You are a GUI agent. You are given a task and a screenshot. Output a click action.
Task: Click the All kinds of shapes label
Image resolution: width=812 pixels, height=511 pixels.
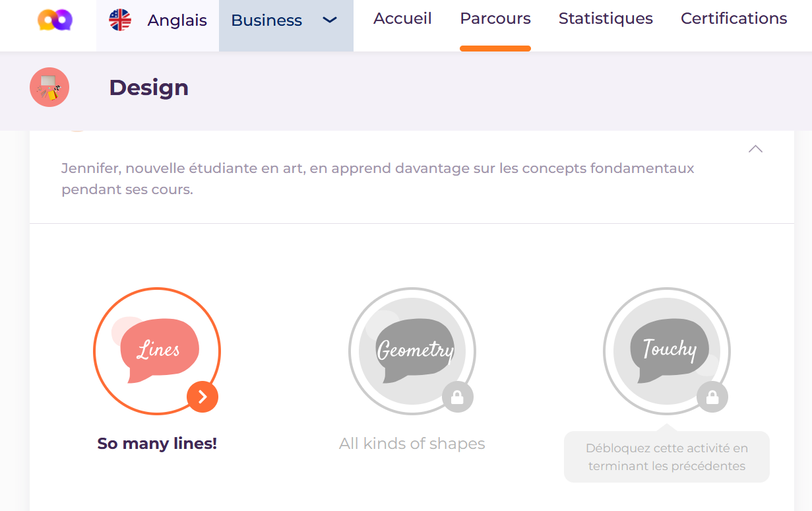pos(412,443)
